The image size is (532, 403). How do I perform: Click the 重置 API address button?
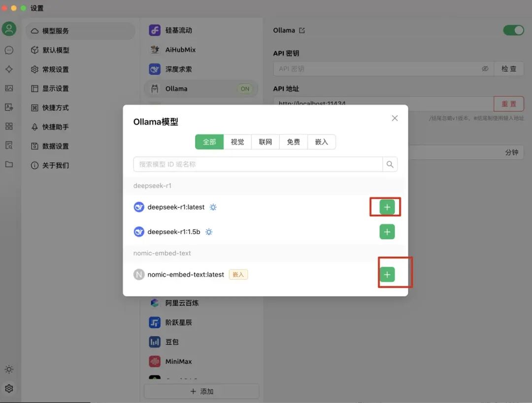tap(508, 104)
